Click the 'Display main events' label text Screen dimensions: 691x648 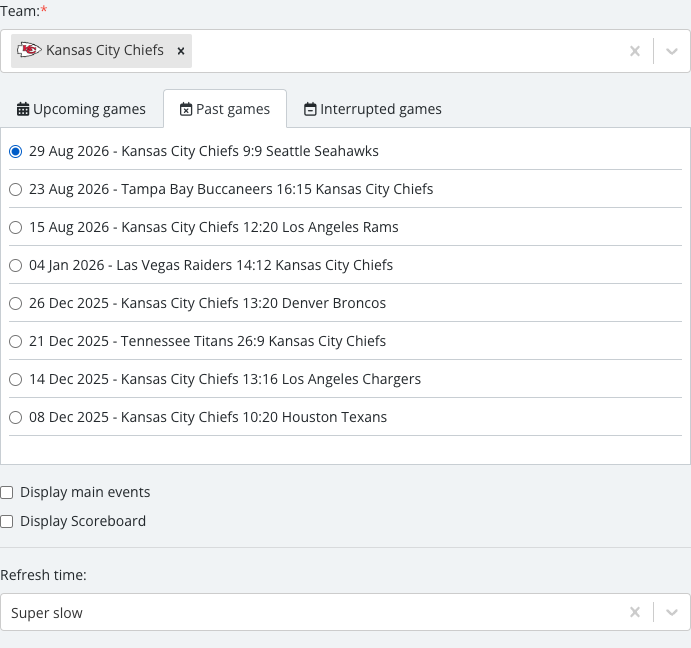(x=85, y=492)
